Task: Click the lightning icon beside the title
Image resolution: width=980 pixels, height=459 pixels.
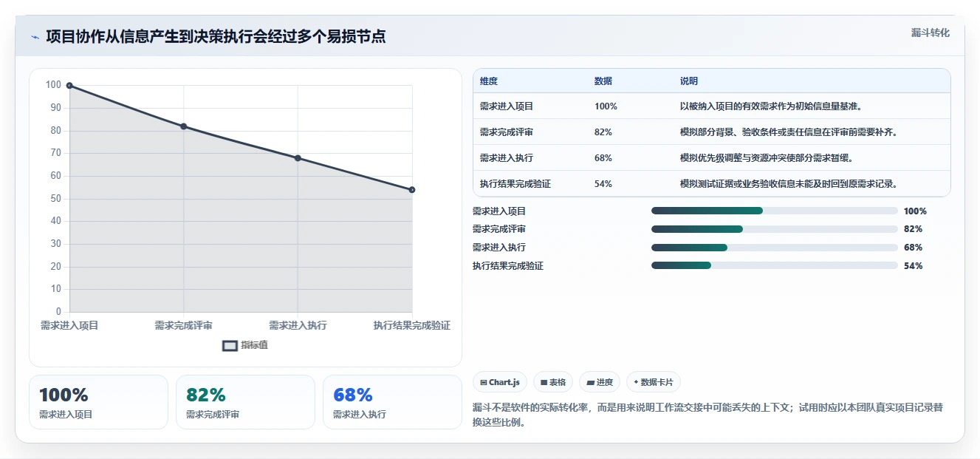Action: pyautogui.click(x=35, y=37)
